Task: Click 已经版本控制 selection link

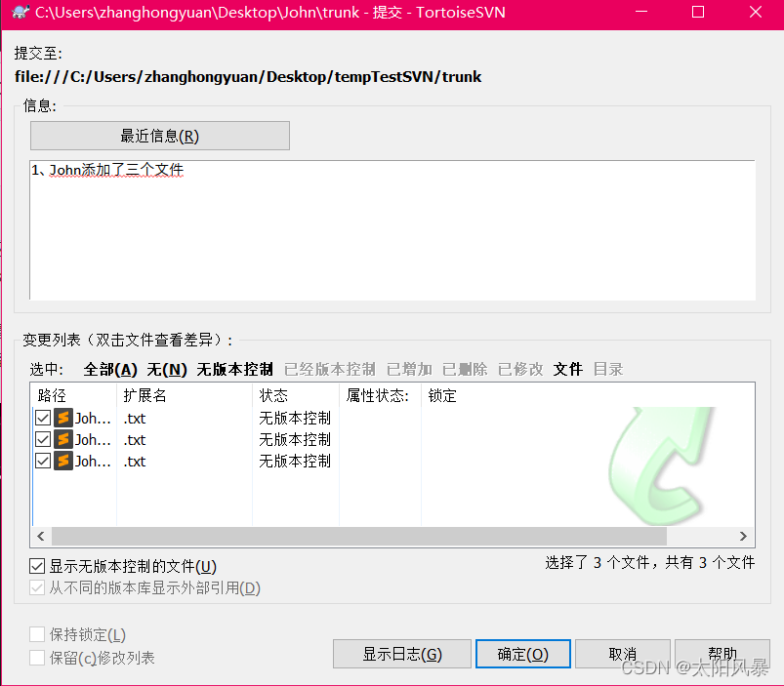Action: 330,369
